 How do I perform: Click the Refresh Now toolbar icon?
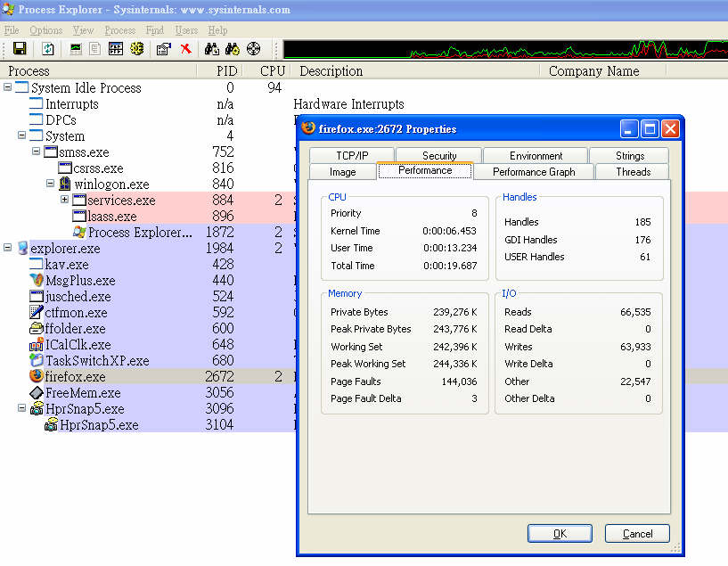tap(48, 49)
